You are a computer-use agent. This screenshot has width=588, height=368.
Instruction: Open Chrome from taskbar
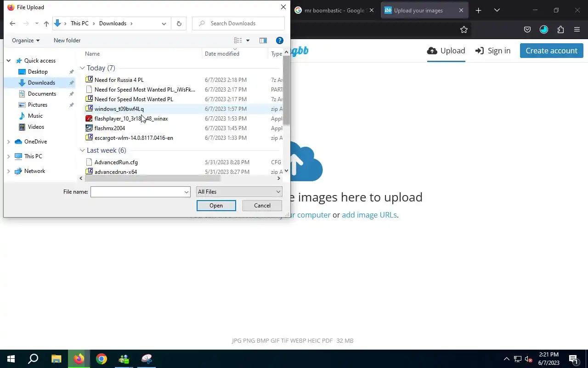[102, 359]
